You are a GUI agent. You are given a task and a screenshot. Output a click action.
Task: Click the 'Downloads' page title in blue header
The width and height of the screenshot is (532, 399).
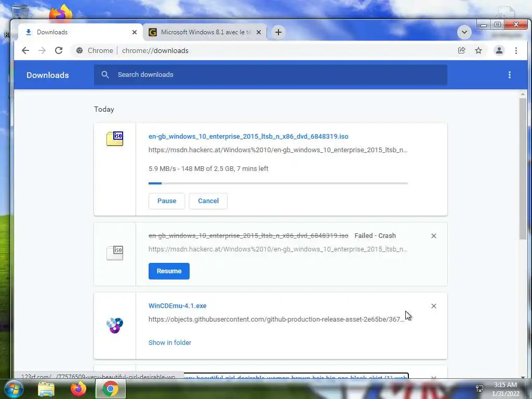coord(47,75)
